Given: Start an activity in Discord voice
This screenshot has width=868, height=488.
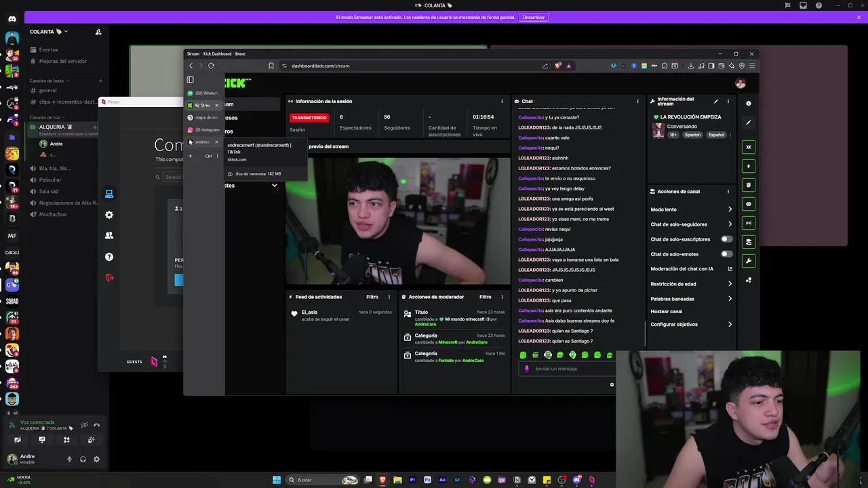Looking at the screenshot, I should pos(66,440).
